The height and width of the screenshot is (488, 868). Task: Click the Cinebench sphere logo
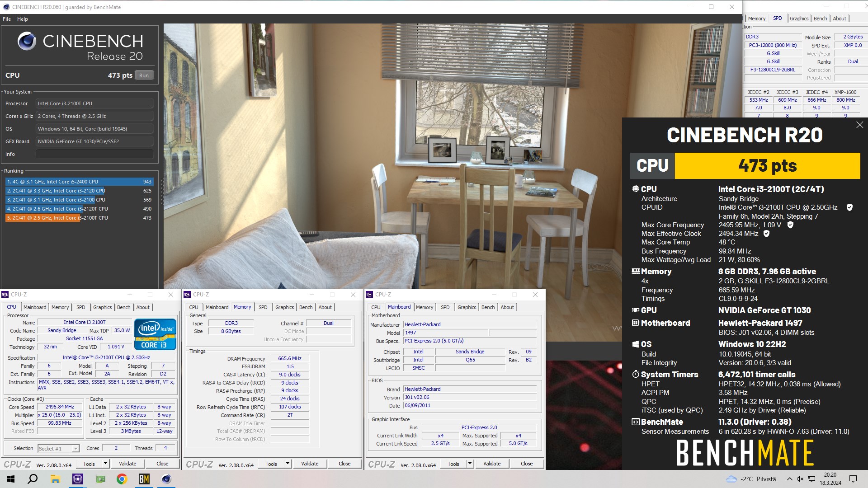click(27, 41)
